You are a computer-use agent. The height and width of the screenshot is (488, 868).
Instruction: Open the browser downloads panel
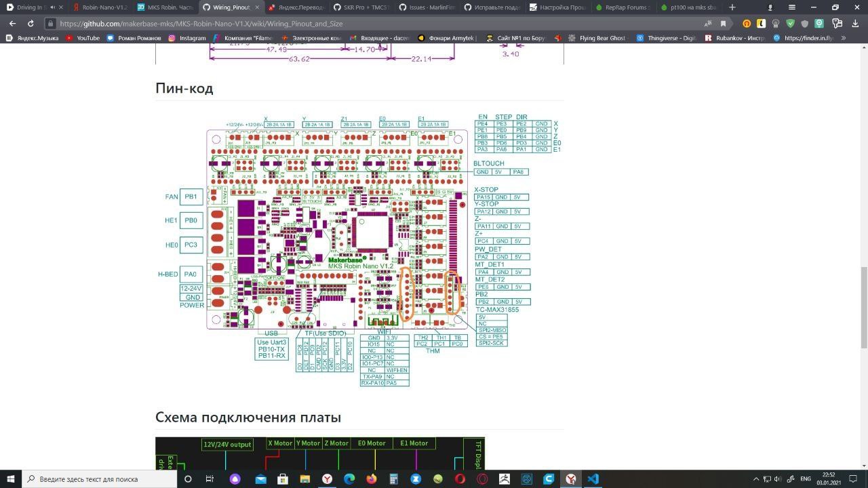pos(855,23)
